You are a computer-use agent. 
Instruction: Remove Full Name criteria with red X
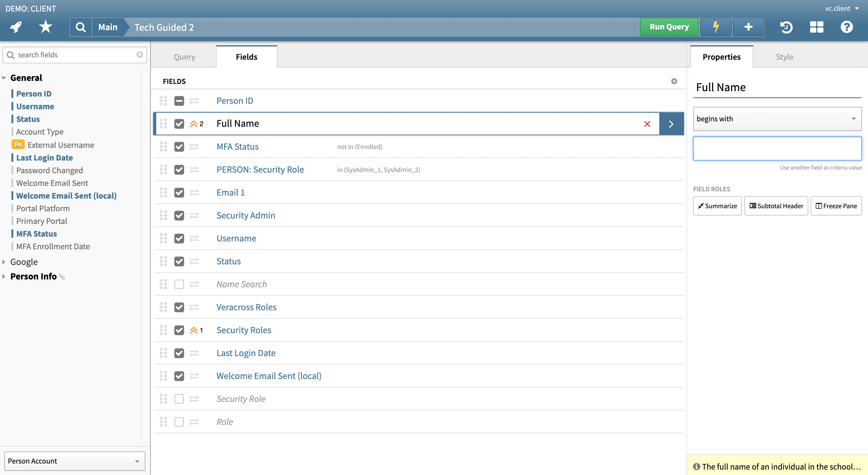tap(647, 124)
